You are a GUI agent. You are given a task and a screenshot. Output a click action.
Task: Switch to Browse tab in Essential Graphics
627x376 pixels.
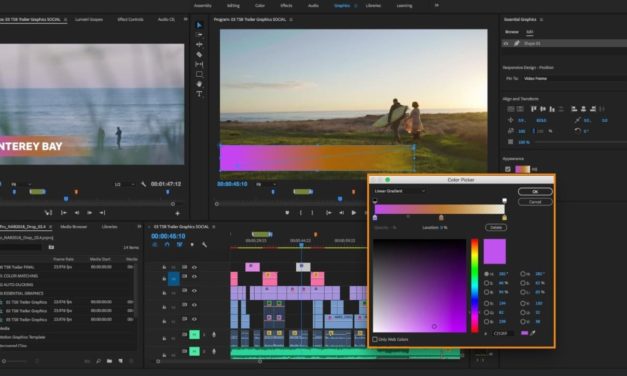tap(511, 32)
